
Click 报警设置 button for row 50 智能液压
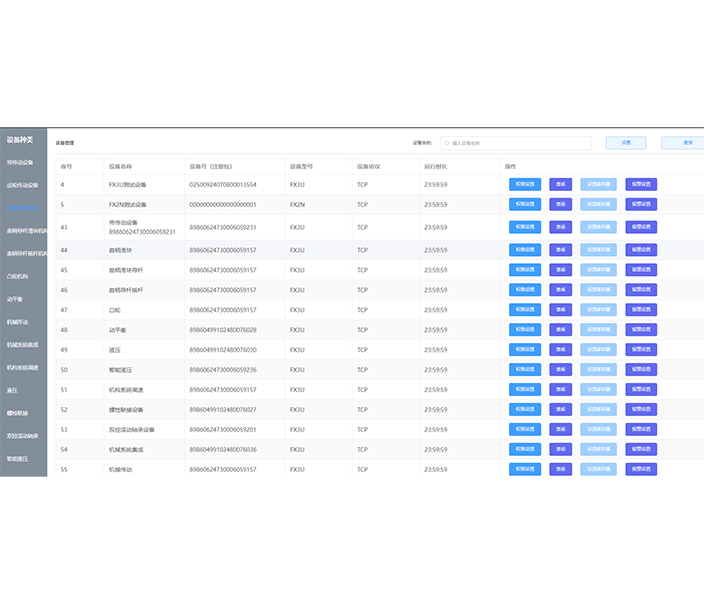(641, 370)
